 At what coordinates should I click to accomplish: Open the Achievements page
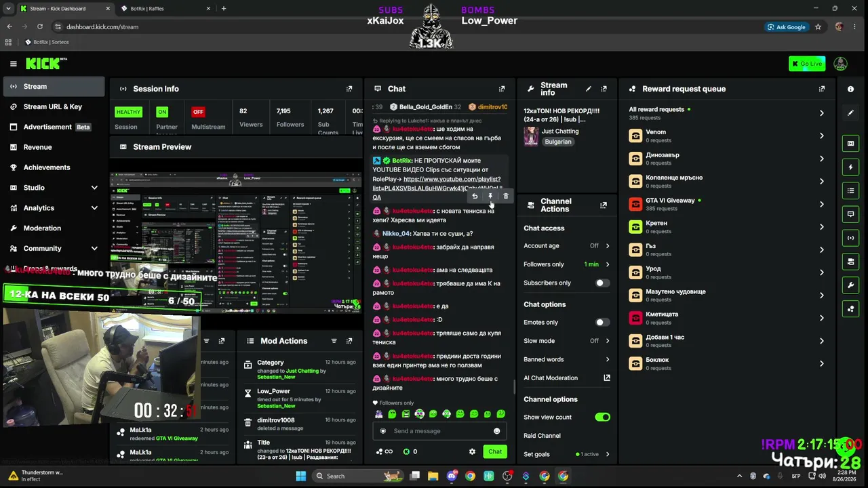pyautogui.click(x=54, y=167)
